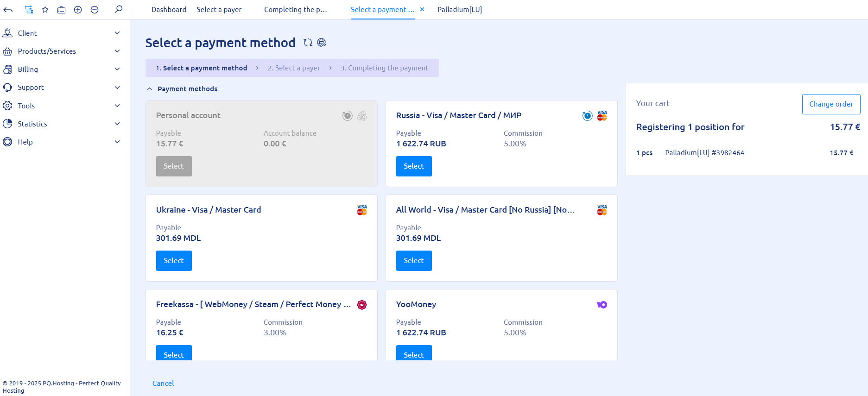The image size is (868, 396).
Task: Select the Freekassa payment method
Action: coord(174,353)
